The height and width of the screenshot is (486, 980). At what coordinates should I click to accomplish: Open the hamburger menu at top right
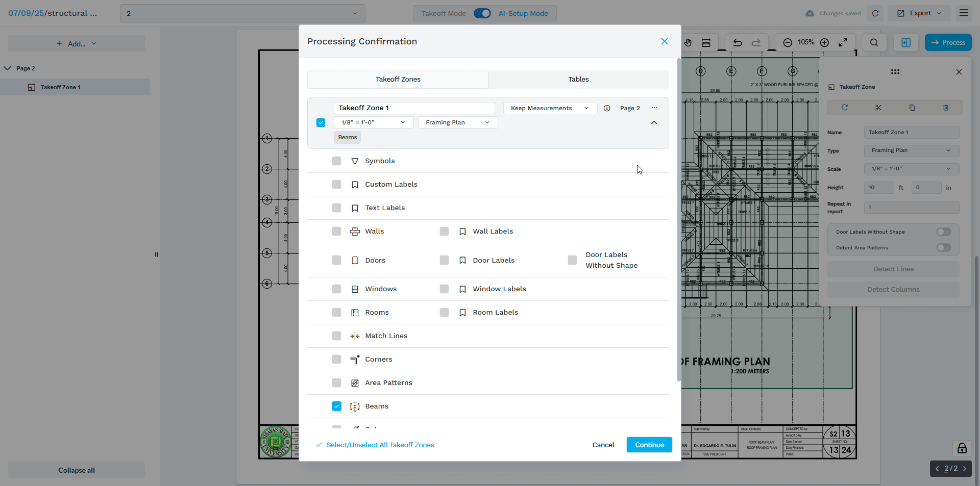coord(964,13)
